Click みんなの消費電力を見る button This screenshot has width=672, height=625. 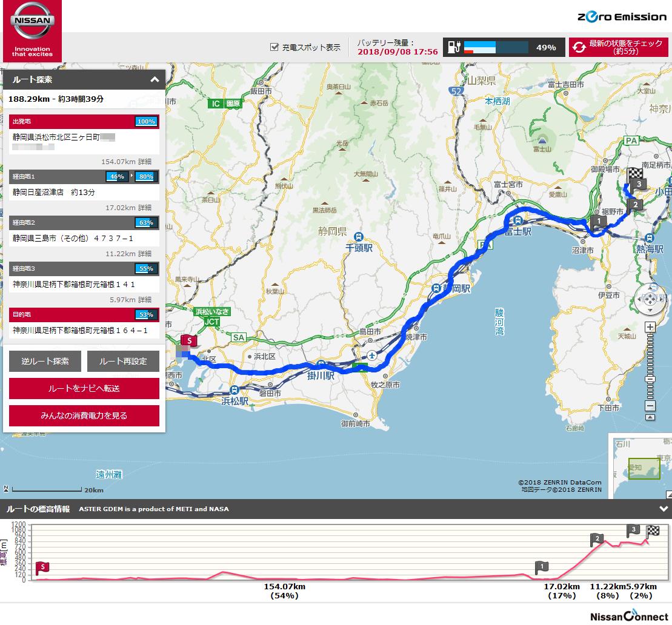pyautogui.click(x=84, y=415)
